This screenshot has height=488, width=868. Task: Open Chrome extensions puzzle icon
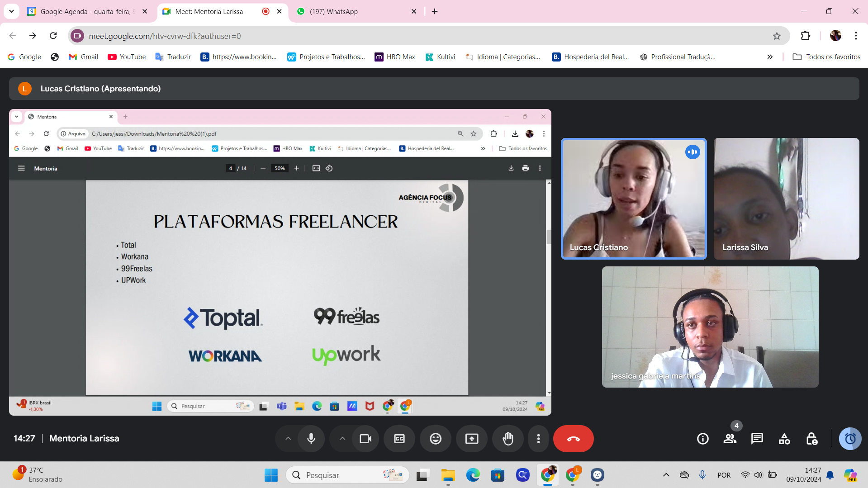tap(806, 36)
